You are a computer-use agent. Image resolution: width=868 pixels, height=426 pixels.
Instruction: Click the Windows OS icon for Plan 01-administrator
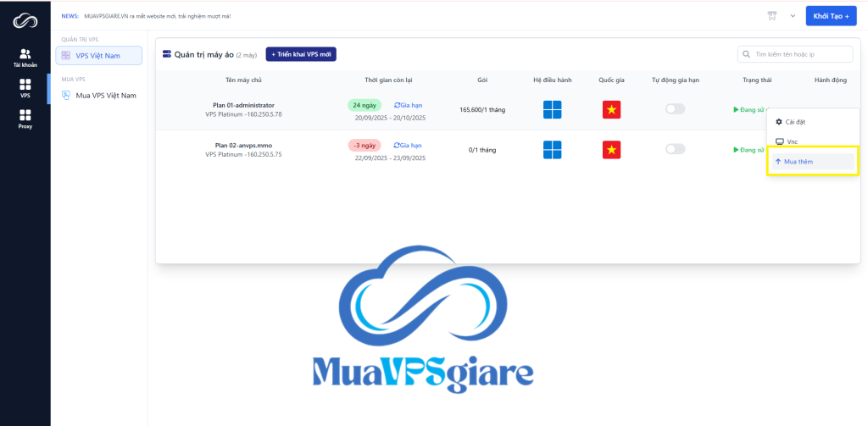click(x=552, y=109)
